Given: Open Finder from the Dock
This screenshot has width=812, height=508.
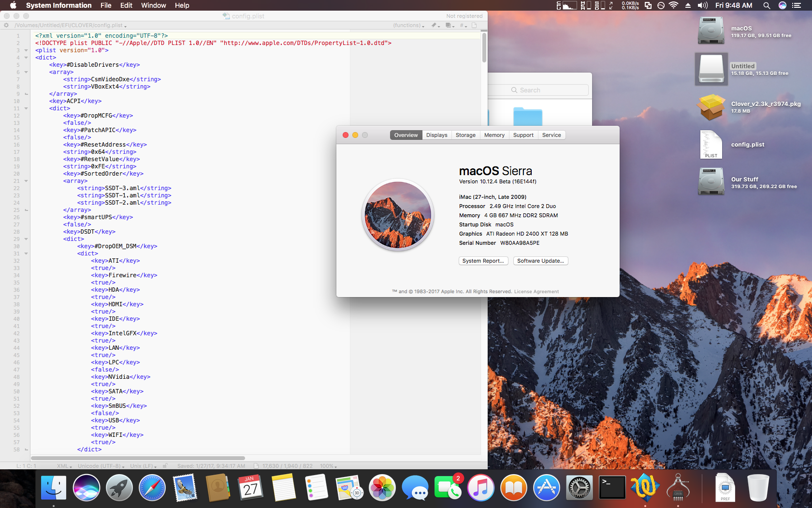Looking at the screenshot, I should (54, 488).
